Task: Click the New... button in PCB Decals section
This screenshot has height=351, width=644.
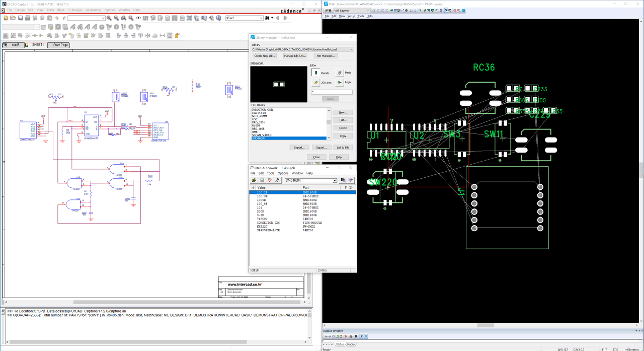Action: [343, 112]
